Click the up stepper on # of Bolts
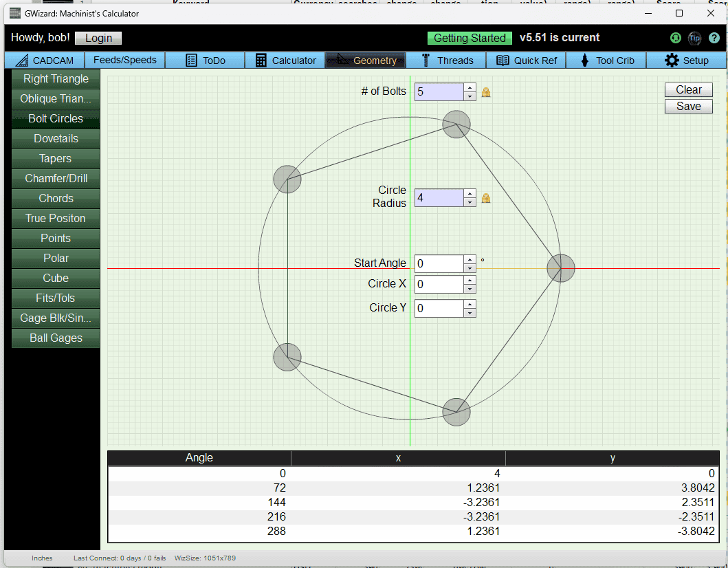 click(x=468, y=87)
